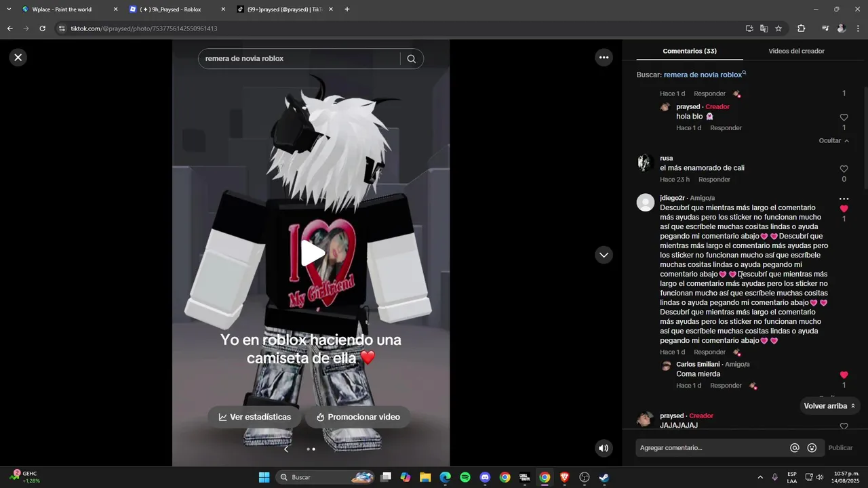Open the tab search dropdown arrow
The width and height of the screenshot is (868, 488).
click(x=9, y=9)
